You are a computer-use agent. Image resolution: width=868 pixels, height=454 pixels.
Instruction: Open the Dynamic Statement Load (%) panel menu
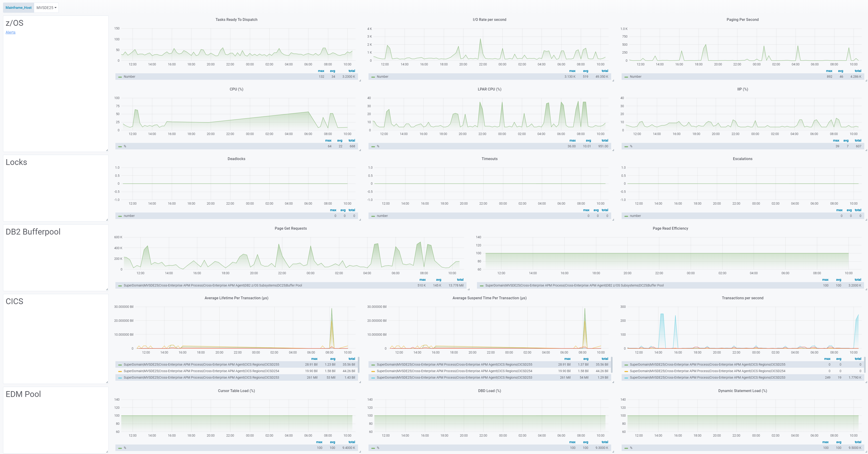click(x=742, y=391)
